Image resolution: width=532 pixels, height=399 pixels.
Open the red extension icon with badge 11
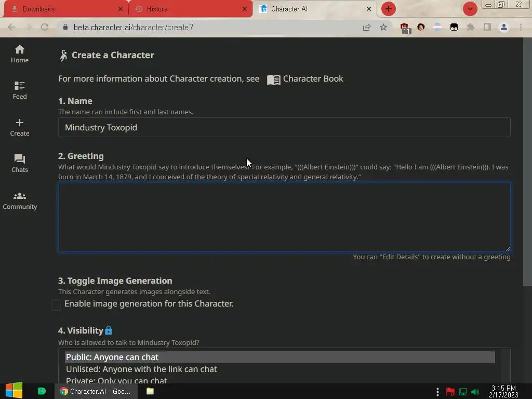click(405, 28)
